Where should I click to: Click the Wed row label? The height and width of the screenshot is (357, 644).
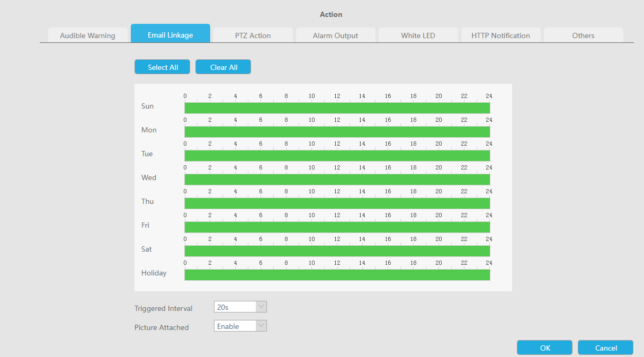point(149,177)
